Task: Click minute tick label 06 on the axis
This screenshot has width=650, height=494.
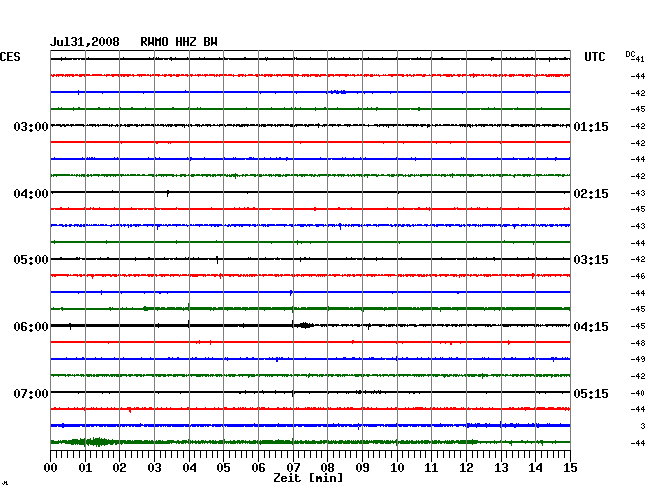Action: pos(258,467)
